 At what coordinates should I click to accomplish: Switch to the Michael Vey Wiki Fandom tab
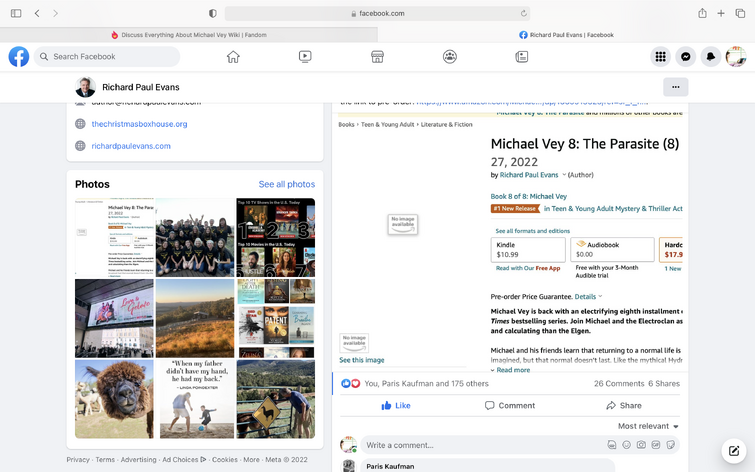tap(189, 35)
